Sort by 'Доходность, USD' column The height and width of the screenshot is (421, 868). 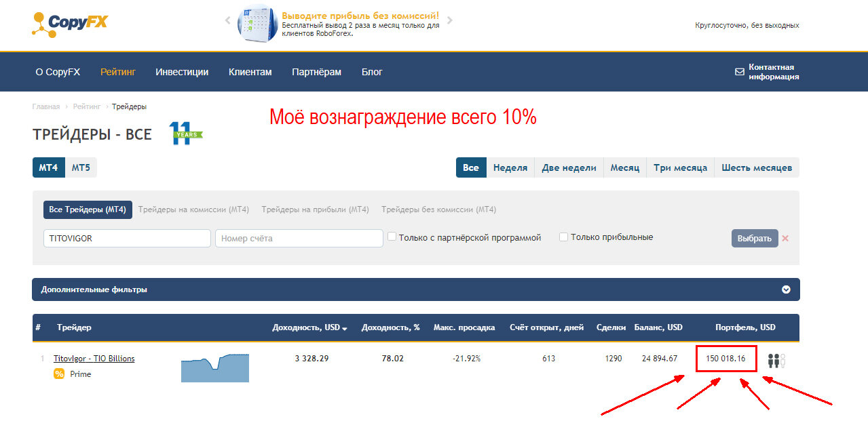click(x=309, y=327)
